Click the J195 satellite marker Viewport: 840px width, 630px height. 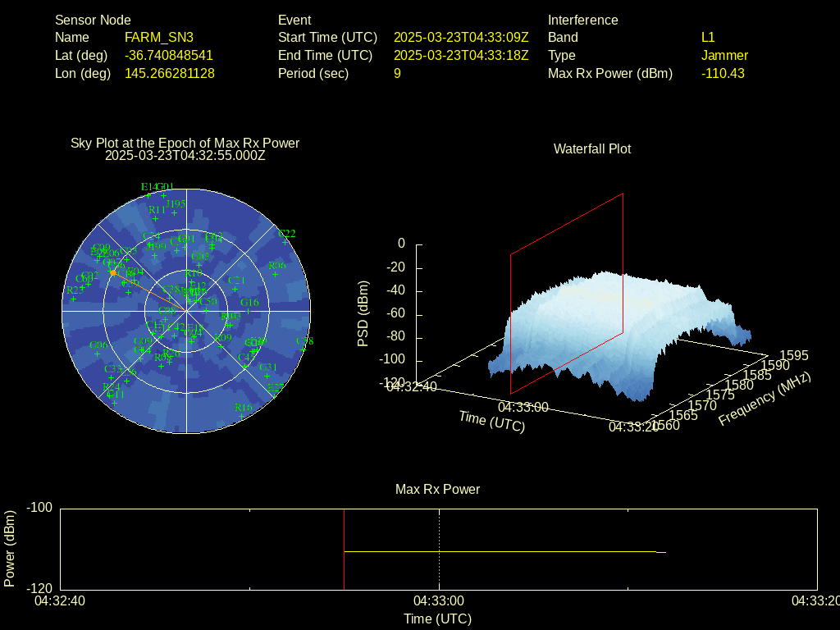pyautogui.click(x=175, y=212)
